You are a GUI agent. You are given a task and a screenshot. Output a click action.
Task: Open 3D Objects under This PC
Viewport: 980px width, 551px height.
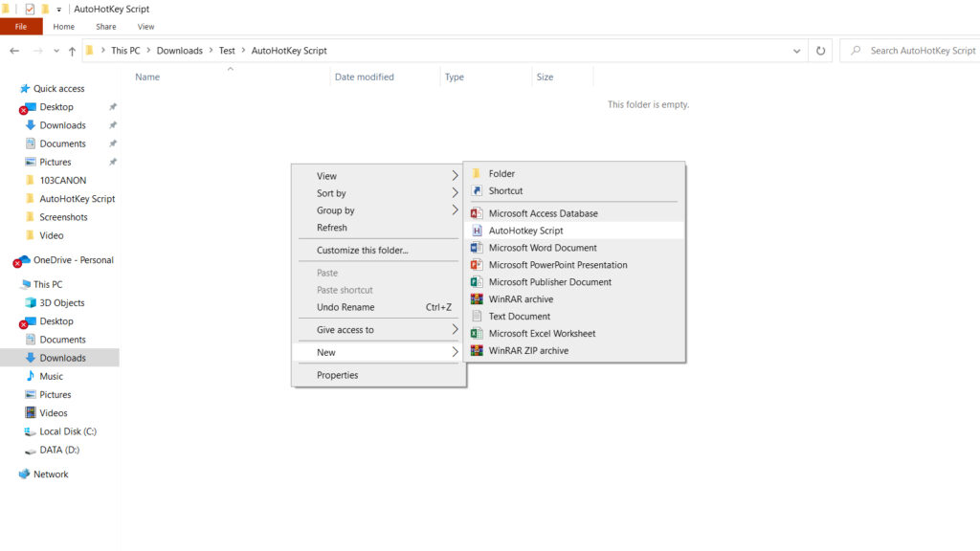pos(62,303)
